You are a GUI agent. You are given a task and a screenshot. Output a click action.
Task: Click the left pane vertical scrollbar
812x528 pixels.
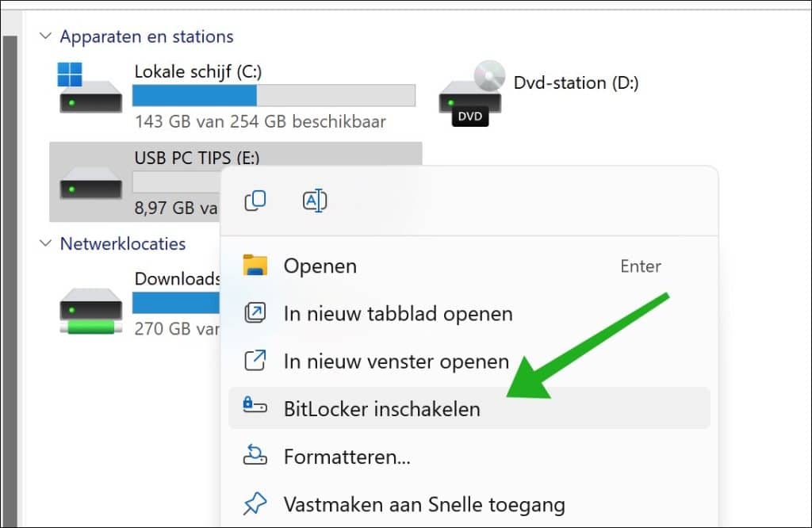coord(10,281)
